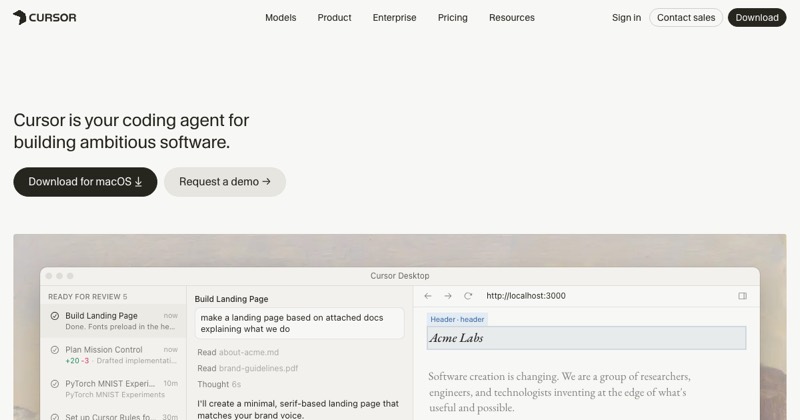The image size is (800, 420).
Task: Click the Acme Labs header element
Action: [x=586, y=338]
